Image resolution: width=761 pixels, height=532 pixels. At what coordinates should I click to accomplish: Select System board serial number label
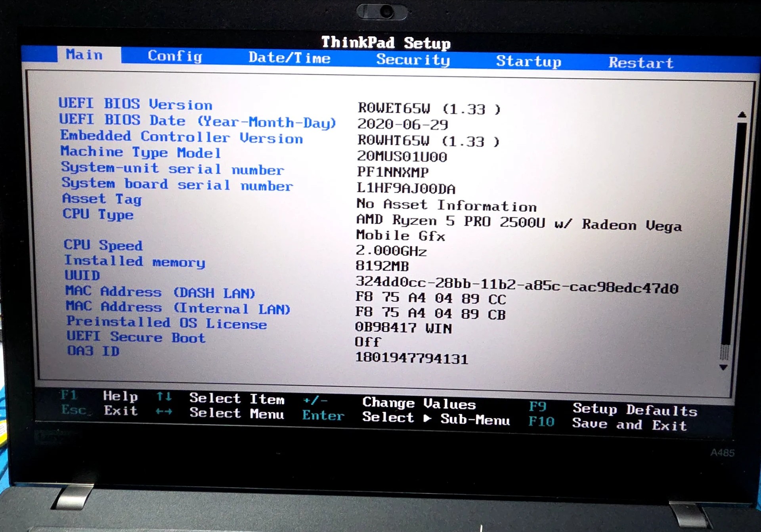[177, 184]
